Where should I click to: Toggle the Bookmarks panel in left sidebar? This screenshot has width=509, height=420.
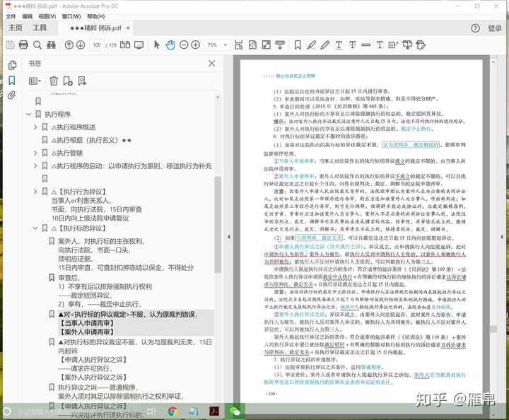tap(11, 80)
